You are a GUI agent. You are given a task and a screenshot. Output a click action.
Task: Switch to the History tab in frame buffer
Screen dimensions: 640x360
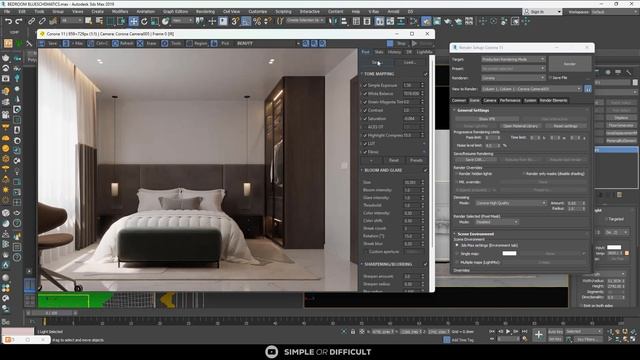[x=394, y=52]
